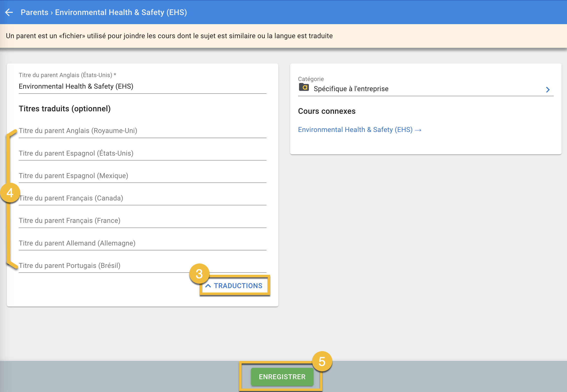The image size is (567, 392).
Task: Click the Parents breadcrumb
Action: [x=34, y=12]
